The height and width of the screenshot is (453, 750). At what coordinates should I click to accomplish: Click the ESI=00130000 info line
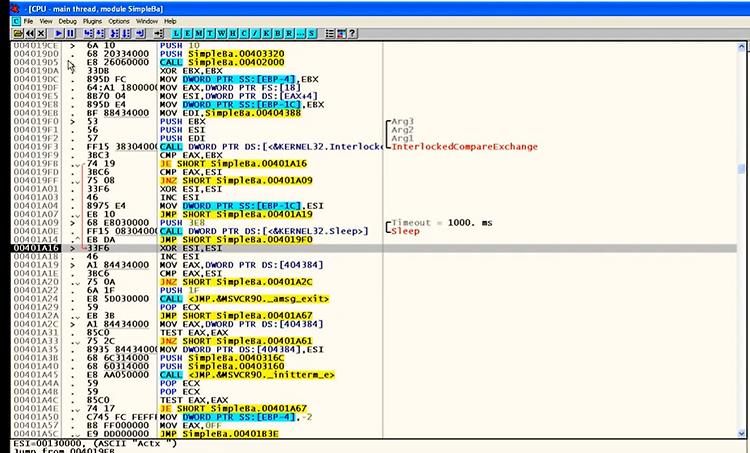point(95,443)
